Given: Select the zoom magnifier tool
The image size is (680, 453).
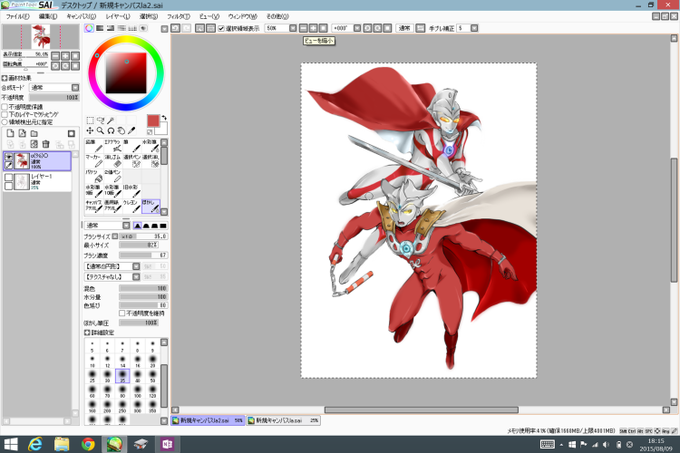Looking at the screenshot, I should click(x=100, y=130).
